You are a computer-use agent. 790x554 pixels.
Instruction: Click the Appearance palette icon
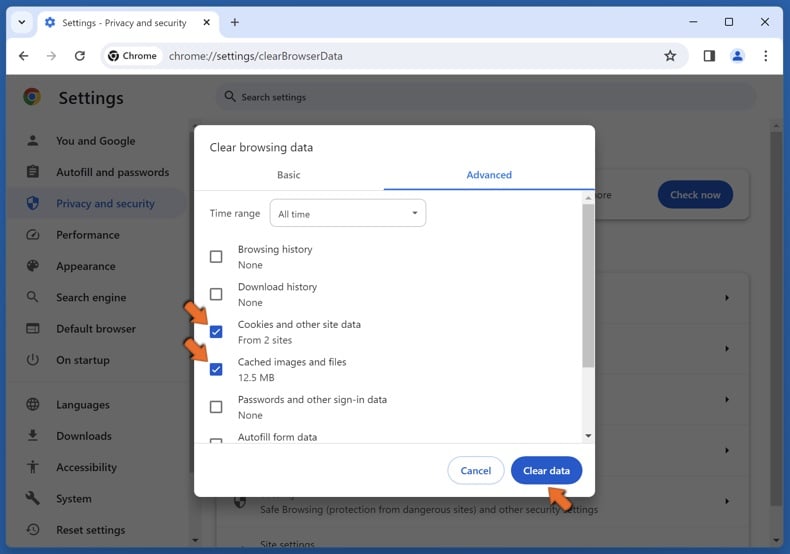[x=33, y=266]
